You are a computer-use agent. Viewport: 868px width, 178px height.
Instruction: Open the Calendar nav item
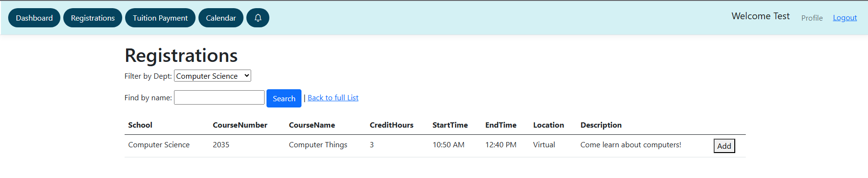(221, 18)
